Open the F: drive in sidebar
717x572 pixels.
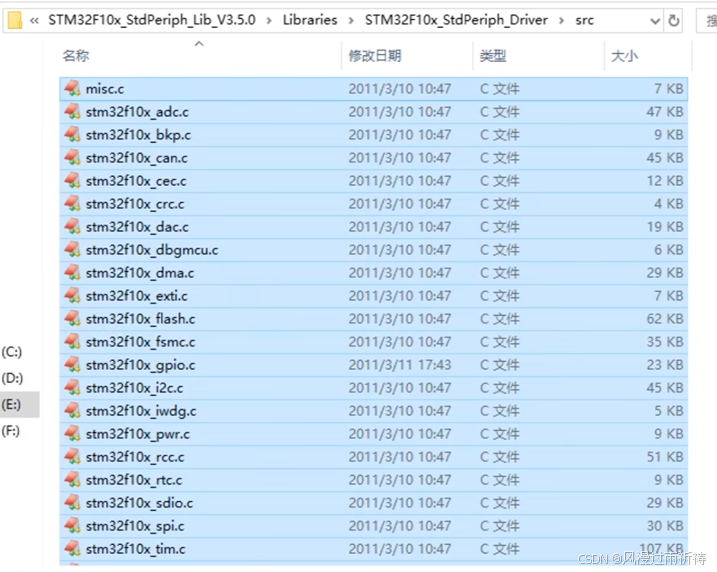pyautogui.click(x=11, y=431)
